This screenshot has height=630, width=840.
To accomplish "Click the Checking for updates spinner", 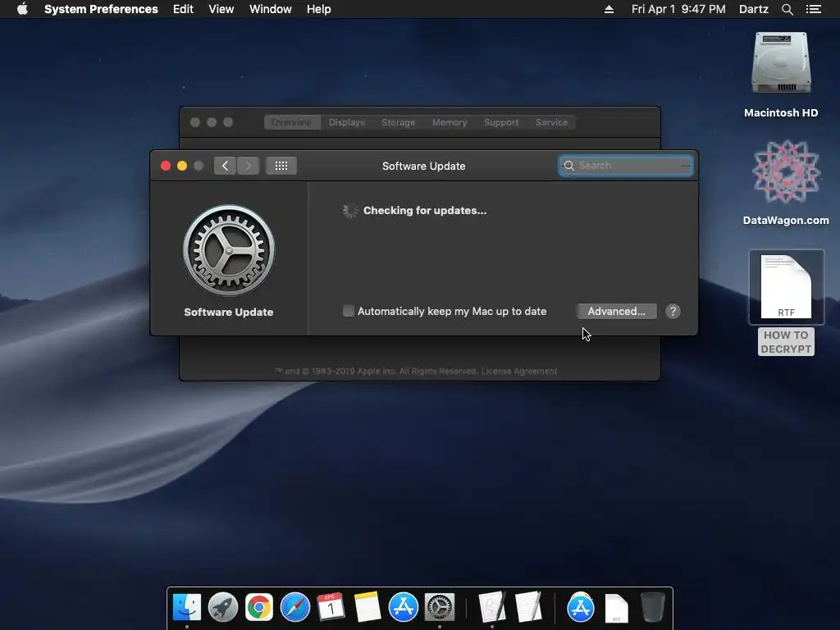I will coord(349,211).
